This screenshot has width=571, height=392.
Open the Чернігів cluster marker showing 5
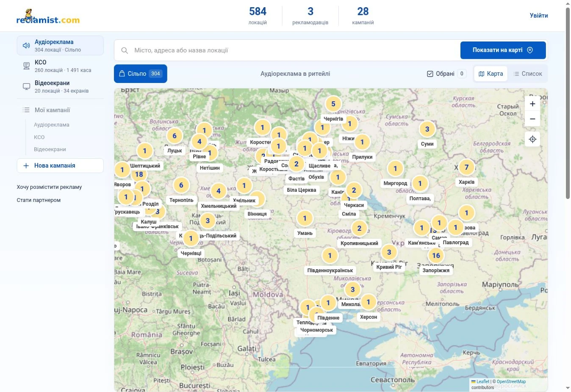[333, 104]
